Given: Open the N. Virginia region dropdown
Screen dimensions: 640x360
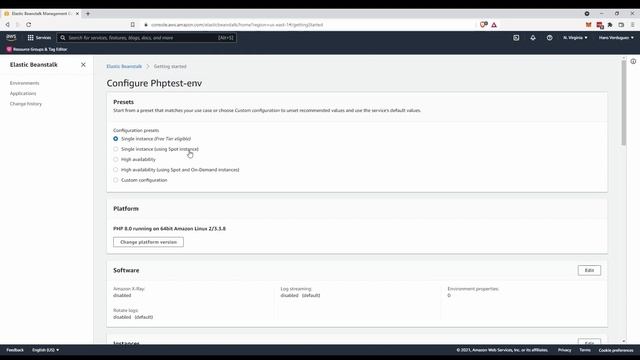Looking at the screenshot, I should pos(575,38).
